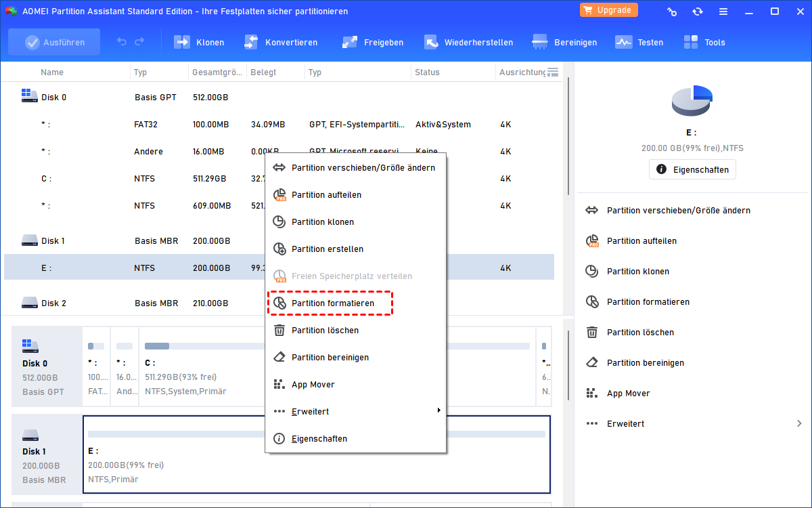The width and height of the screenshot is (812, 508).
Task: Click the AOMEI app logo in title bar
Action: (10, 11)
